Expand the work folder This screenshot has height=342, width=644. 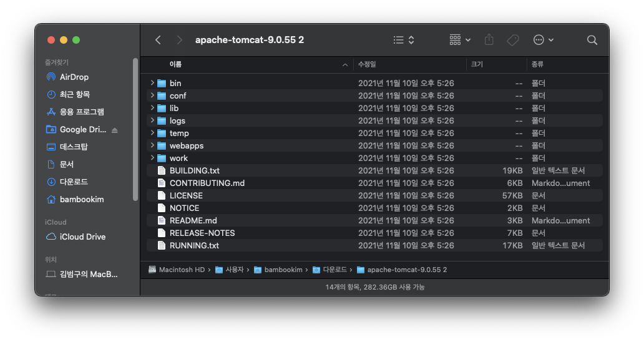coord(152,158)
